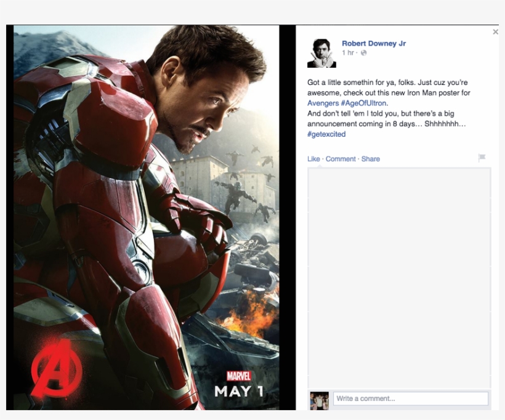Click the Comment link under the post
This screenshot has height=420, width=505.
(341, 159)
